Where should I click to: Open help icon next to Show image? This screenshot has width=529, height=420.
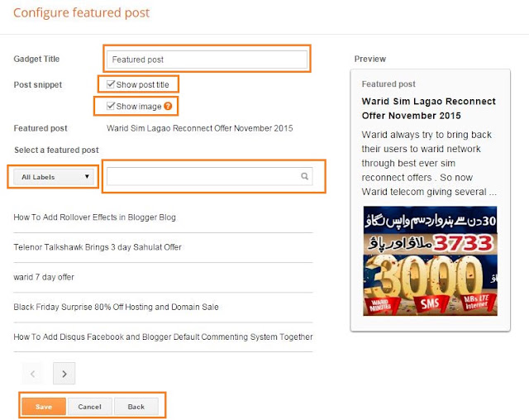pyautogui.click(x=168, y=107)
